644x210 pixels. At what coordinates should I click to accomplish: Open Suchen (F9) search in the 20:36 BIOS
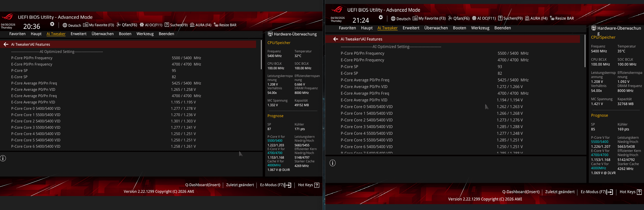pos(176,25)
